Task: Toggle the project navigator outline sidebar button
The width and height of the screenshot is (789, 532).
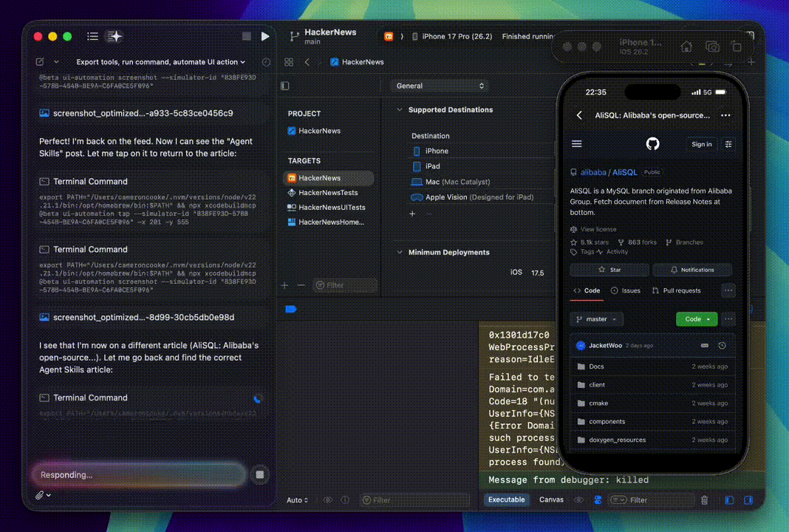Action: [285, 86]
